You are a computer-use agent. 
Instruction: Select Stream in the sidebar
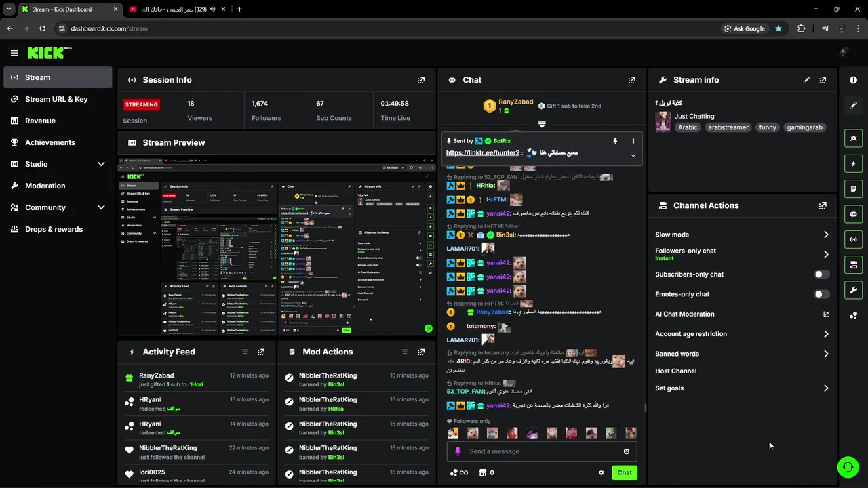(58, 77)
